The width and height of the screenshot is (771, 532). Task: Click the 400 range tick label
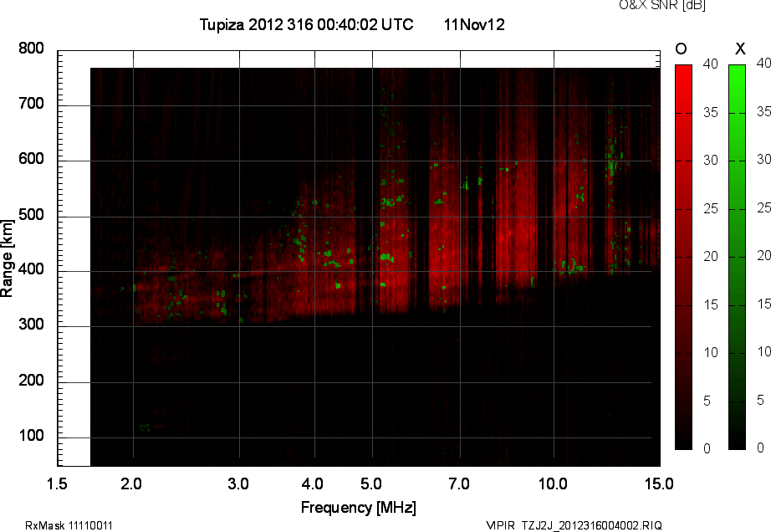tap(31, 269)
